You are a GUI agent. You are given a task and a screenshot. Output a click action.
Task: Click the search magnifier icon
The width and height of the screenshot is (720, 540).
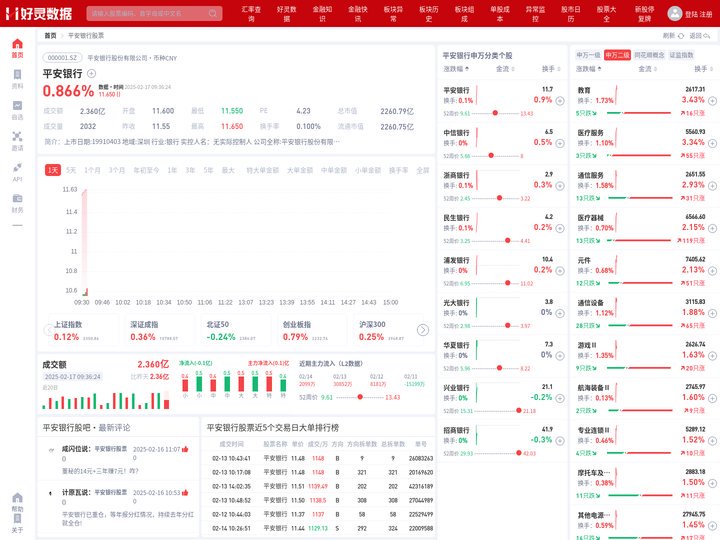(213, 13)
